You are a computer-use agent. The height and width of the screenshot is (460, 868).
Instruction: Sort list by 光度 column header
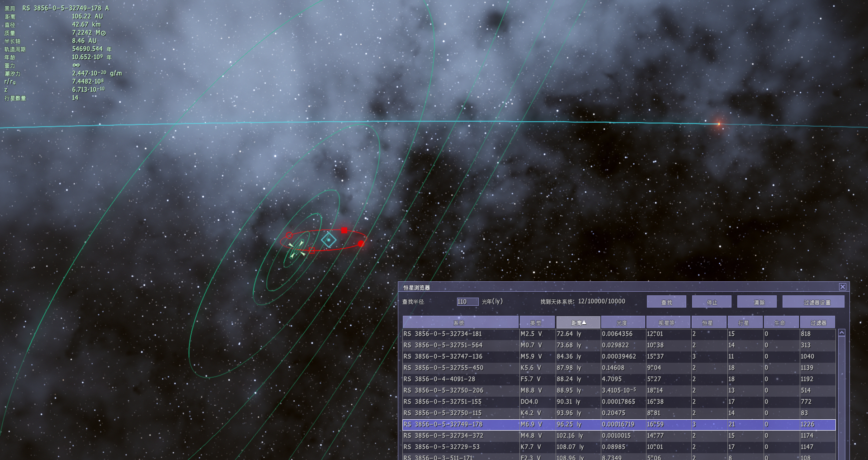tap(623, 322)
